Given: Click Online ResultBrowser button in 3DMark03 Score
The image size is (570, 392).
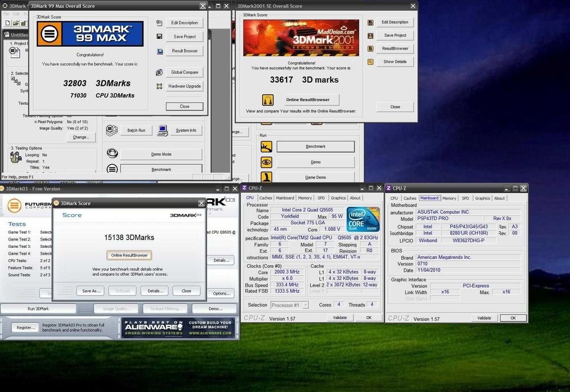Looking at the screenshot, I should coord(129,255).
